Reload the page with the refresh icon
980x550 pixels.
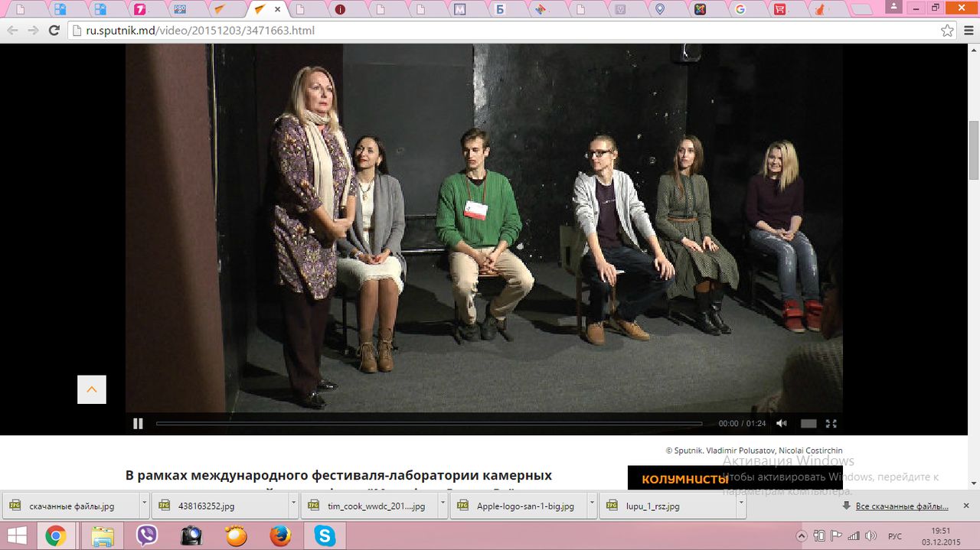click(x=54, y=31)
